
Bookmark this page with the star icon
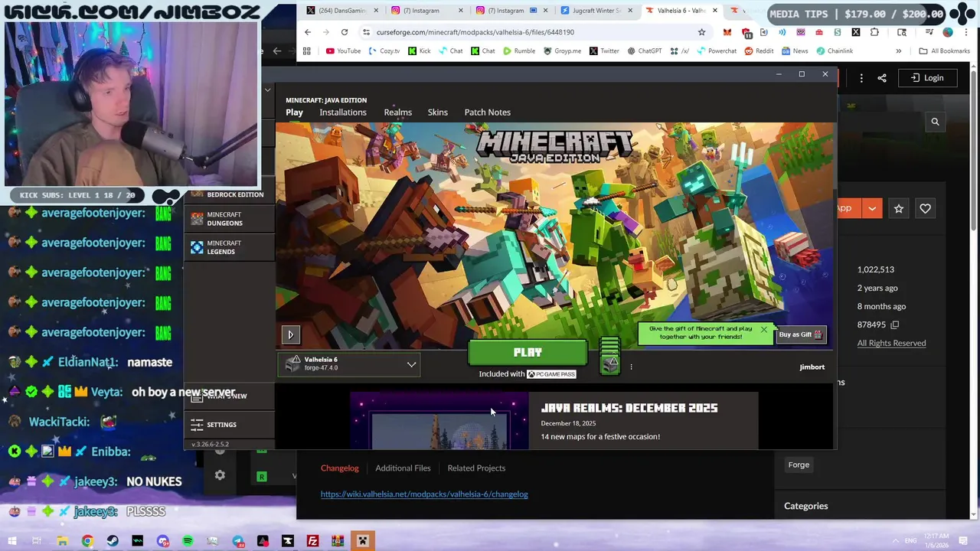click(701, 32)
